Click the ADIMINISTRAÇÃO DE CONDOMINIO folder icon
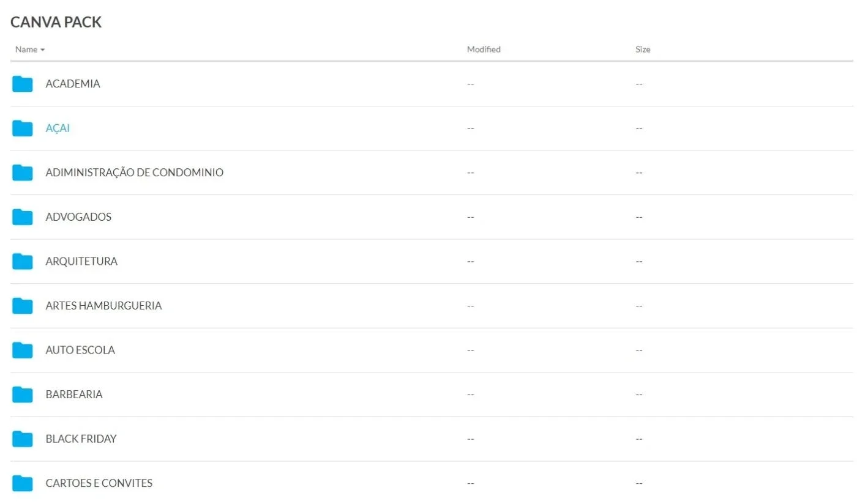Viewport: 857px width, 504px height. [23, 172]
